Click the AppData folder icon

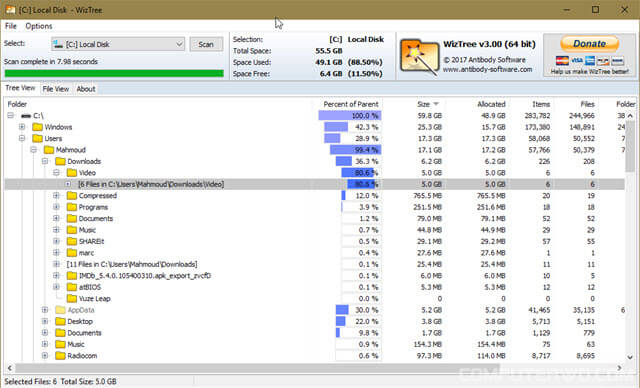(x=60, y=310)
